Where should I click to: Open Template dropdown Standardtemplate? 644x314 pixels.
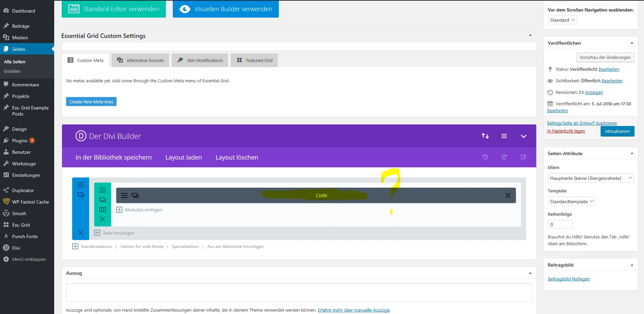coord(572,202)
